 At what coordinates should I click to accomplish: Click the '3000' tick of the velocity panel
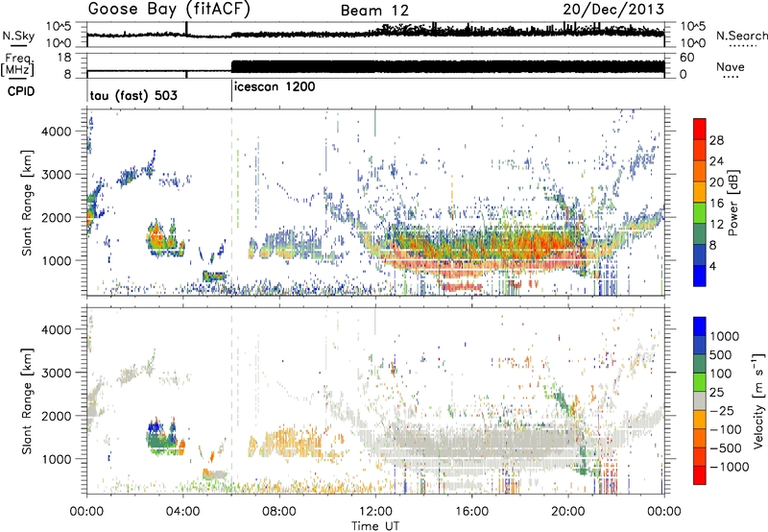tap(56, 373)
